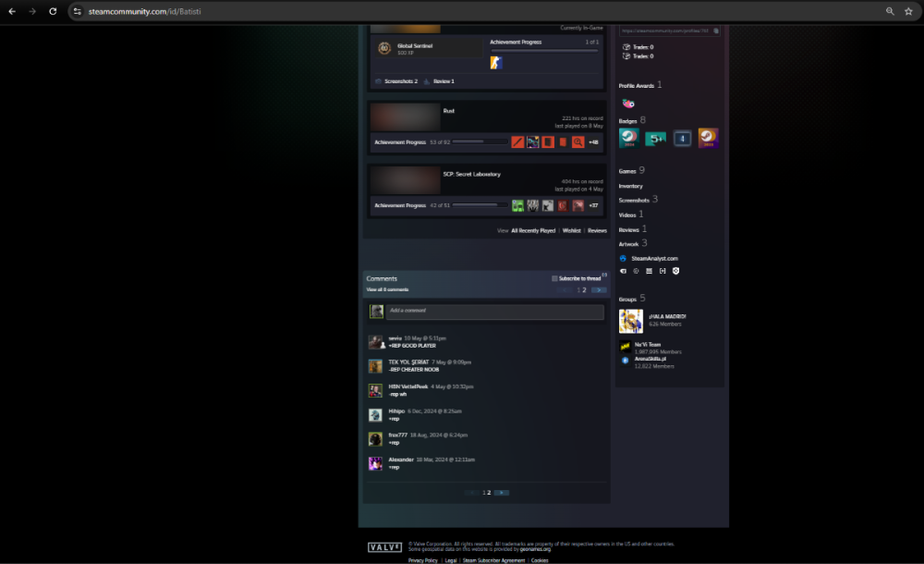
Task: Open the ¡HALA MADRID! group avatar
Action: tap(630, 321)
